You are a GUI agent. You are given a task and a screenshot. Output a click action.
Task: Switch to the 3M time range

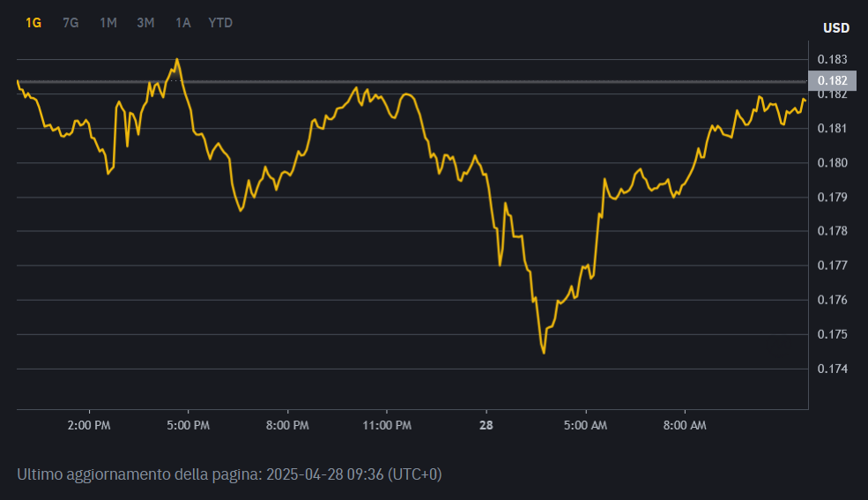coord(145,23)
